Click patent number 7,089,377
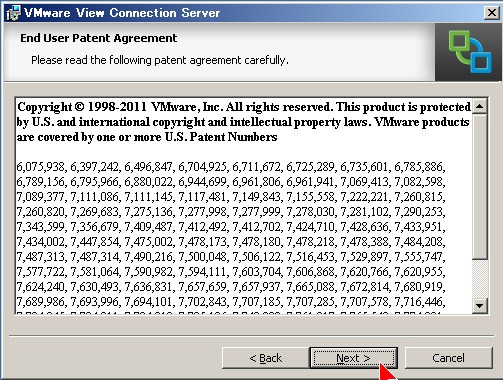Viewport: 503px width, 380px height. [x=42, y=197]
